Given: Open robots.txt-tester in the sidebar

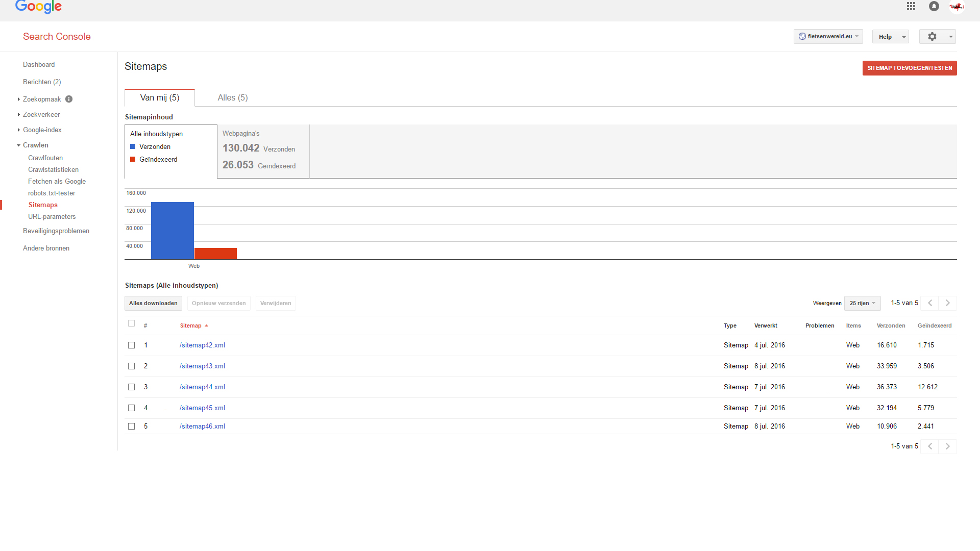Looking at the screenshot, I should (x=52, y=193).
